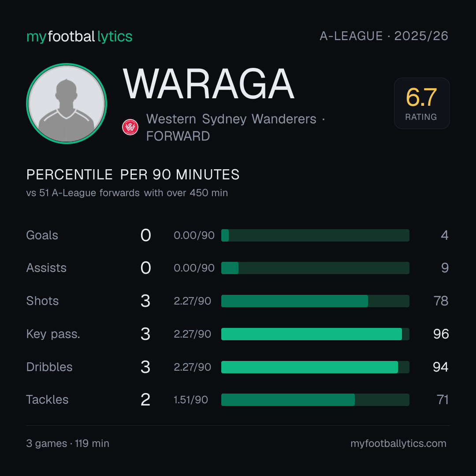Viewport: 476px width, 476px height.
Task: Click the 3 games · 119 min footer text
Action: click(x=68, y=443)
